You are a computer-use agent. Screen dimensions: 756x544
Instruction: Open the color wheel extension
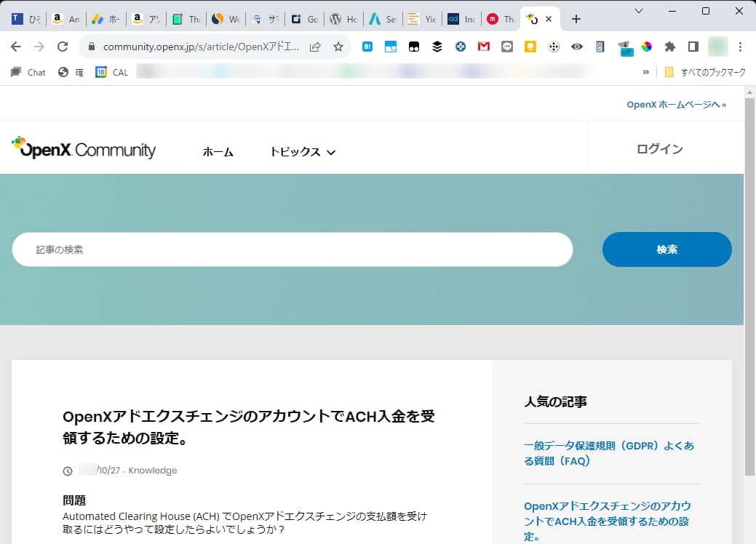(x=647, y=47)
